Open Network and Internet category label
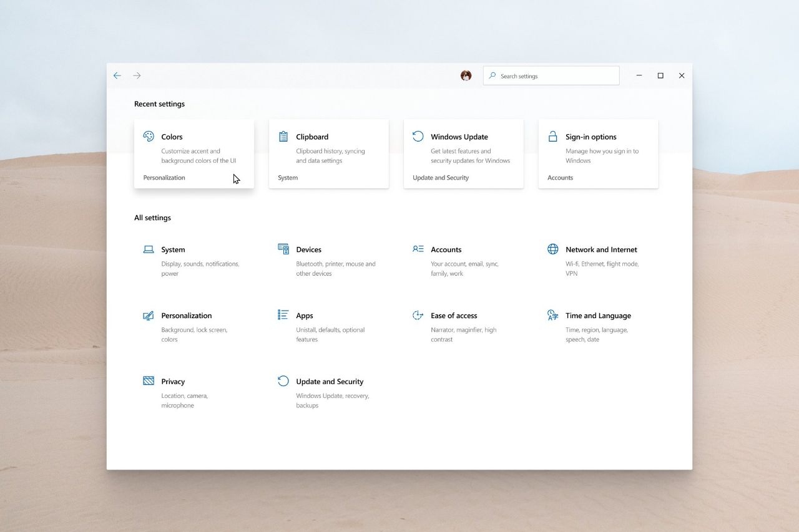Screen dimensions: 799x532 click(x=602, y=249)
